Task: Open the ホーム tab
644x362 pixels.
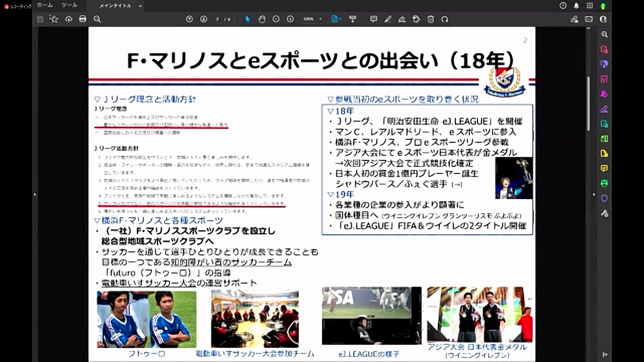Action: [44, 5]
